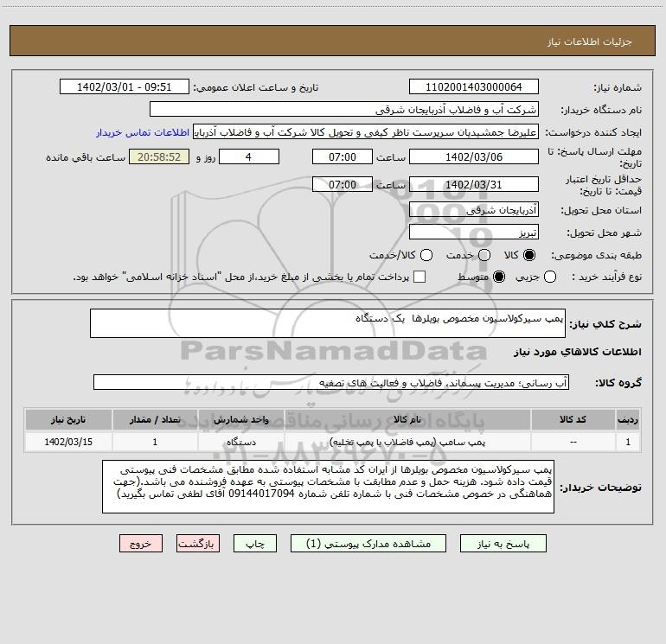Image resolution: width=666 pixels, height=644 pixels.
Task: Click the خروج exit button
Action: pos(141,544)
